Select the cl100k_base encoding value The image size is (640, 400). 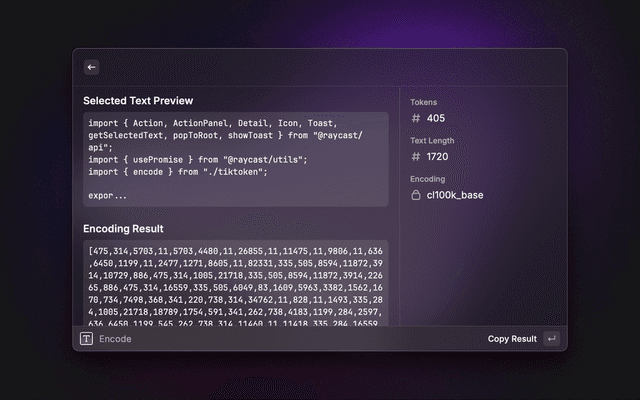point(455,195)
